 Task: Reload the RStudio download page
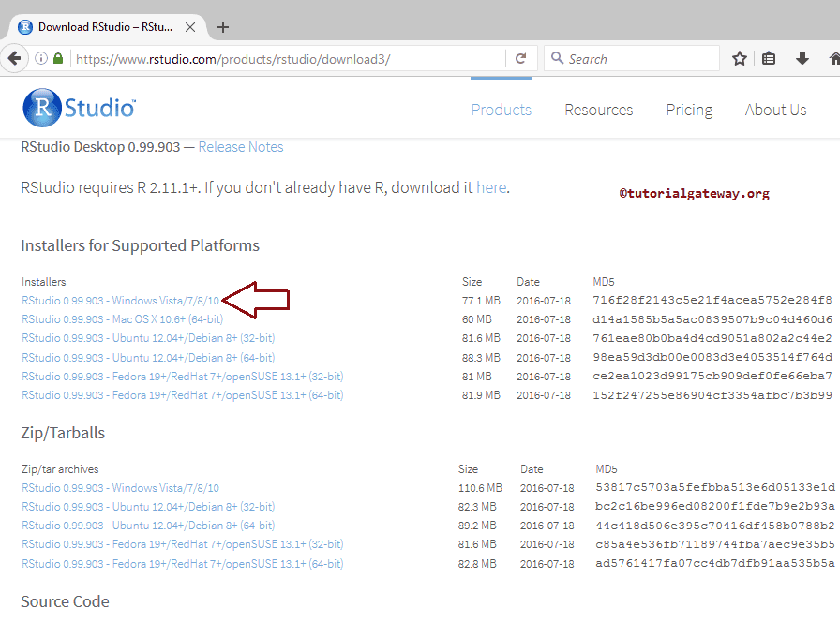[x=520, y=57]
